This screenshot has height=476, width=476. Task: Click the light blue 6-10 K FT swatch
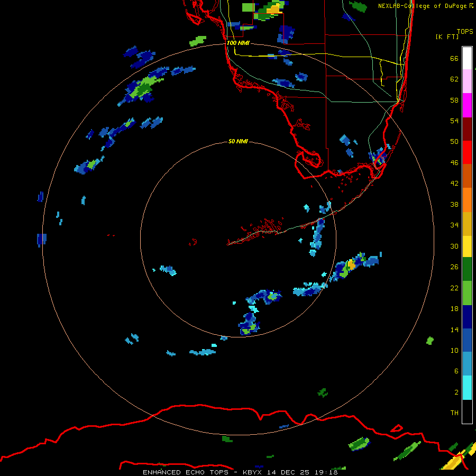467,364
